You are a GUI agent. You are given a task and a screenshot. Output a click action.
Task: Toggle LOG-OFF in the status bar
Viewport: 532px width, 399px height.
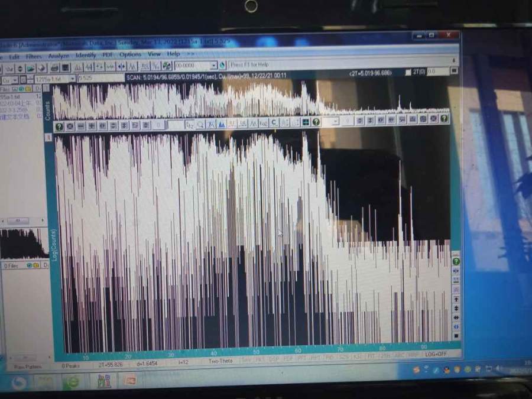436,354
